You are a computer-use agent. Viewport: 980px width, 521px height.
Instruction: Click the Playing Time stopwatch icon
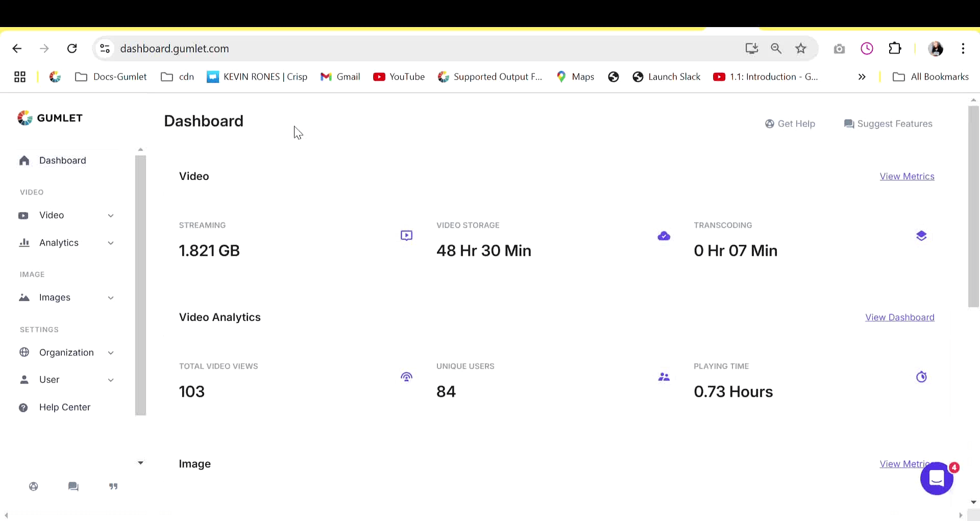[921, 377]
